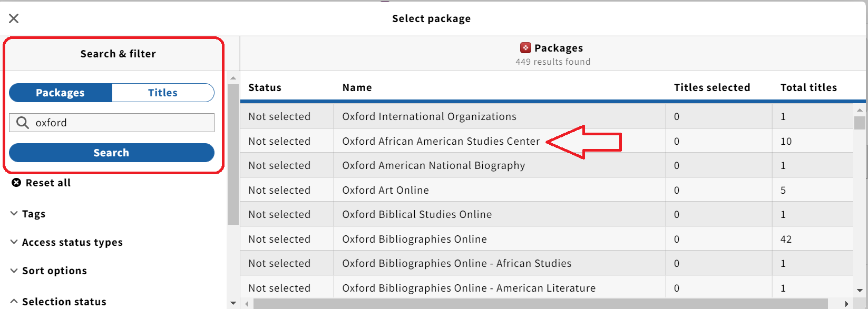Click the magnifier icon in search box

(22, 123)
